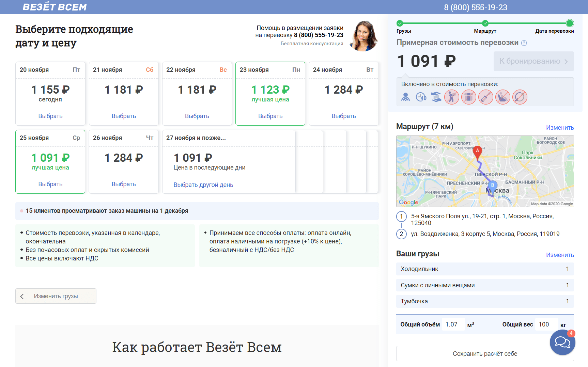
Task: Click the consultant photo avatar
Action: (x=364, y=36)
